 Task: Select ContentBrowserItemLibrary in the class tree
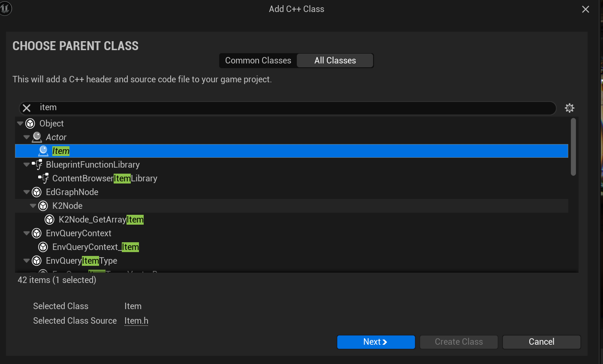[x=105, y=178]
